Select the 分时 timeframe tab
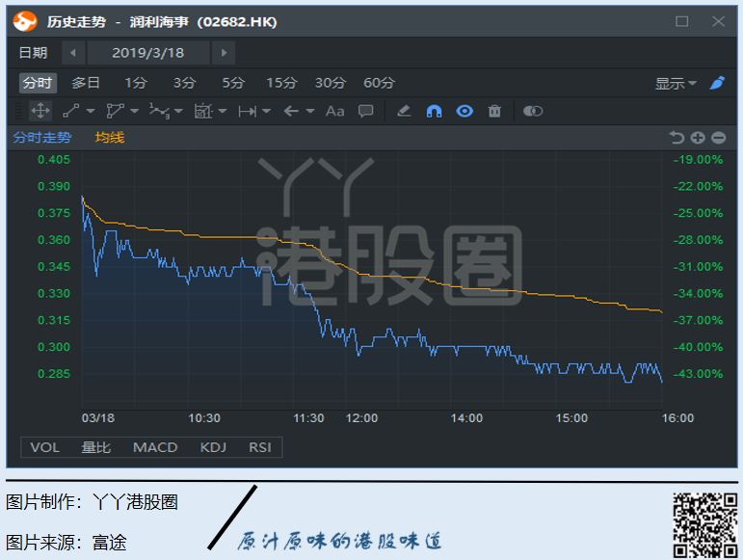This screenshot has height=560, width=743. click(x=38, y=83)
